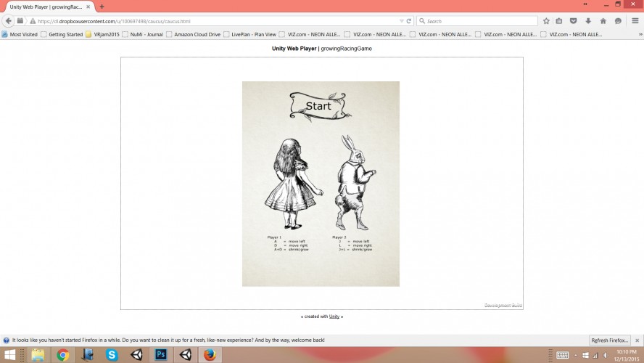This screenshot has width=644, height=363.
Task: Reload the page with the refresh icon
Action: pyautogui.click(x=408, y=21)
